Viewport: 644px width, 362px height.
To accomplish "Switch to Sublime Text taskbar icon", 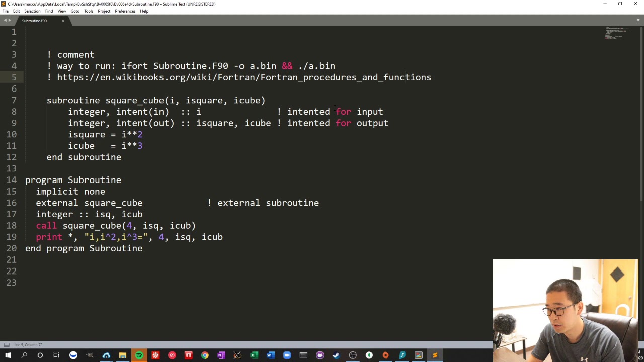I will [x=435, y=355].
